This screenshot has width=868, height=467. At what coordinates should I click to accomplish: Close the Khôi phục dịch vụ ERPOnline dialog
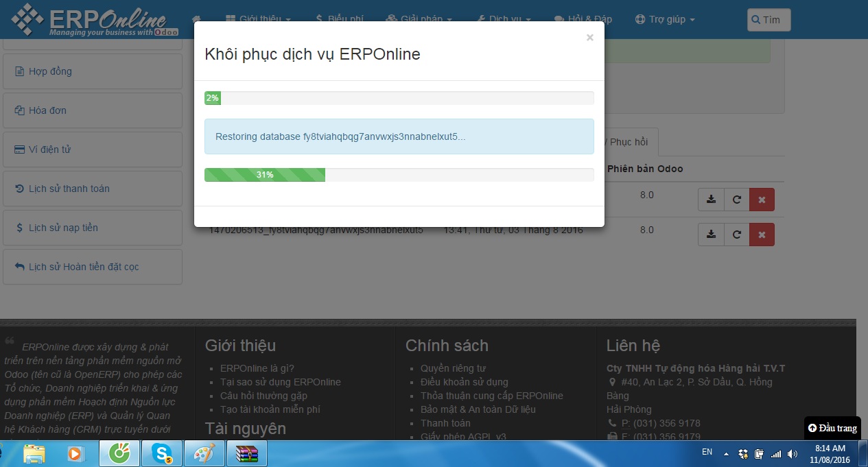tap(589, 38)
